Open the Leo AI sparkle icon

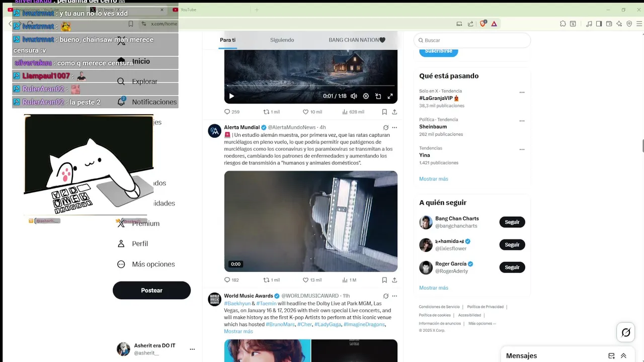tap(619, 24)
